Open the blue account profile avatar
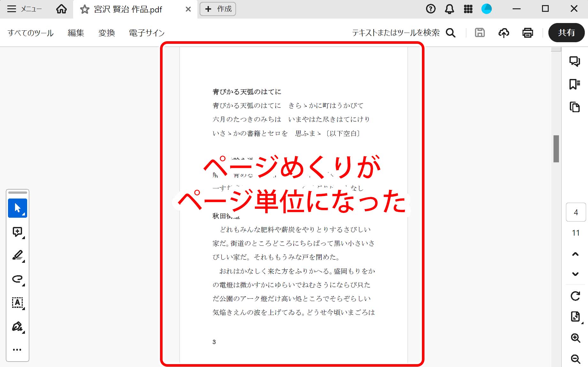 [486, 9]
